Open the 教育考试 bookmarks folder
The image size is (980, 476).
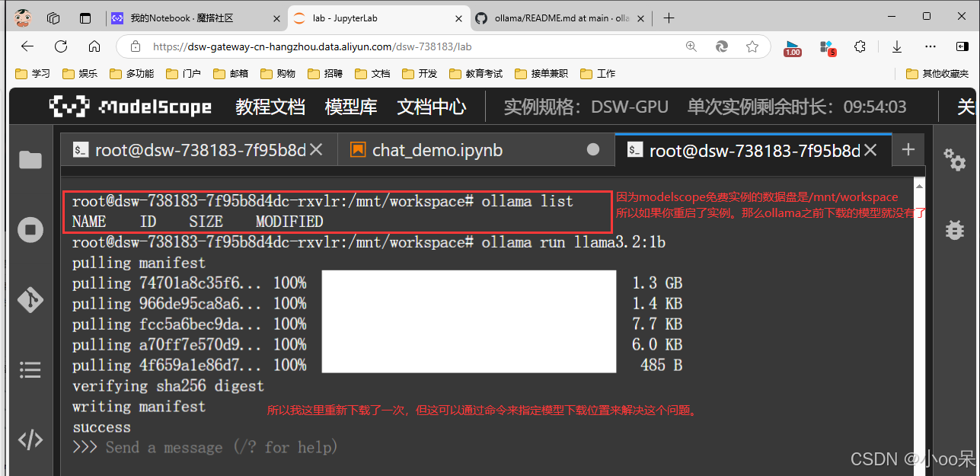(476, 74)
